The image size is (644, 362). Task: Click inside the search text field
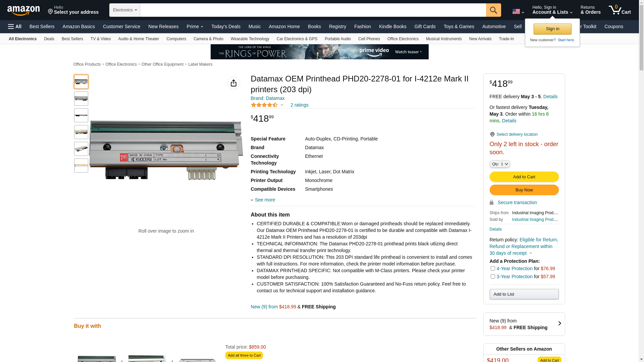tap(313, 10)
